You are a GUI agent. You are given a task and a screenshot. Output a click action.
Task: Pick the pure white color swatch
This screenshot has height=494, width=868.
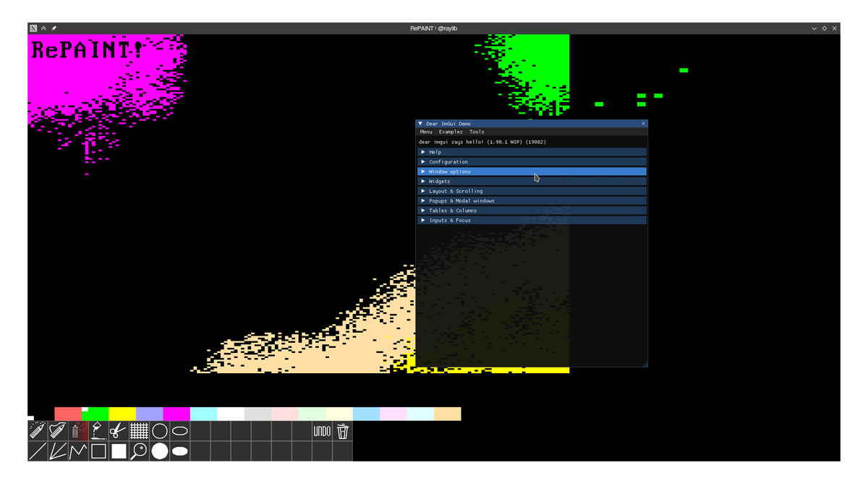[231, 414]
